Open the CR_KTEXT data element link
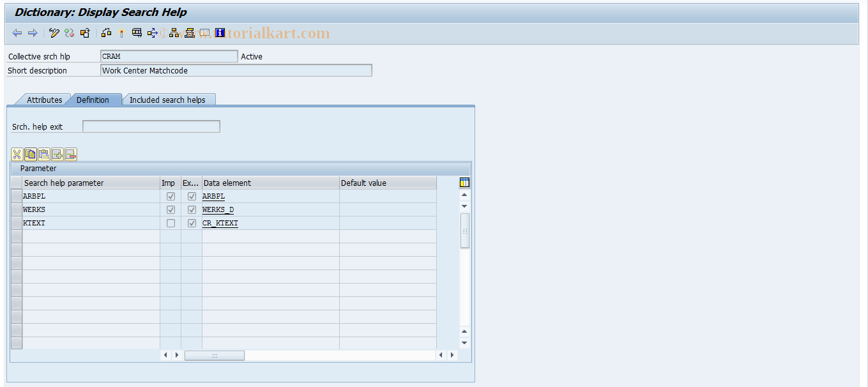This screenshot has width=868, height=387. click(220, 223)
